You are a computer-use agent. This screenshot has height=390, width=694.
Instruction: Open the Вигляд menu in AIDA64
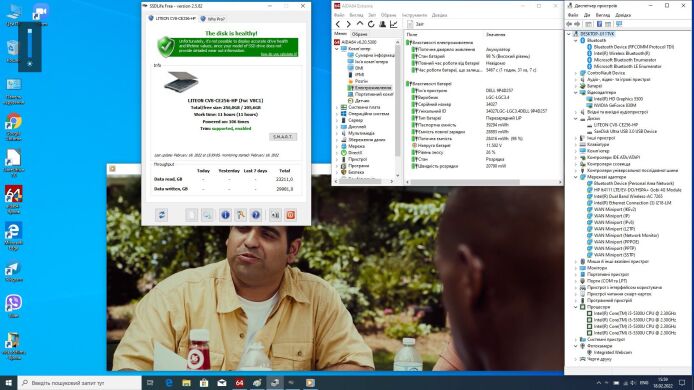coord(356,15)
